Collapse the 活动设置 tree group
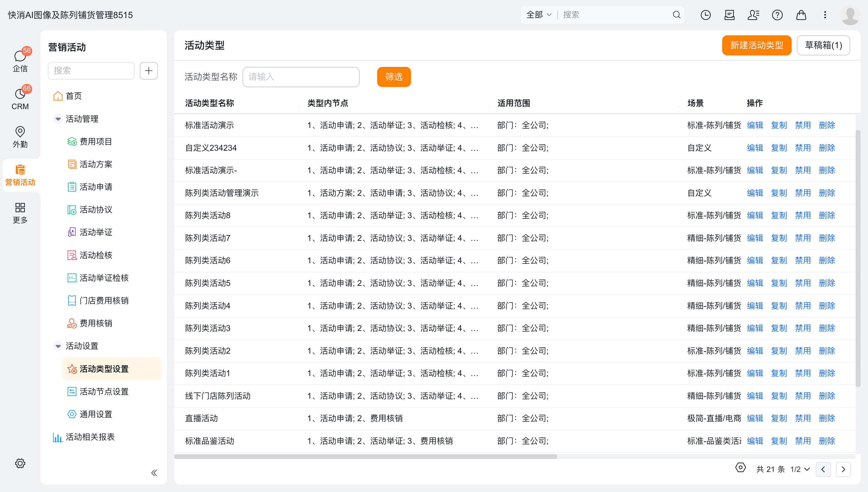This screenshot has width=868, height=492. point(58,346)
